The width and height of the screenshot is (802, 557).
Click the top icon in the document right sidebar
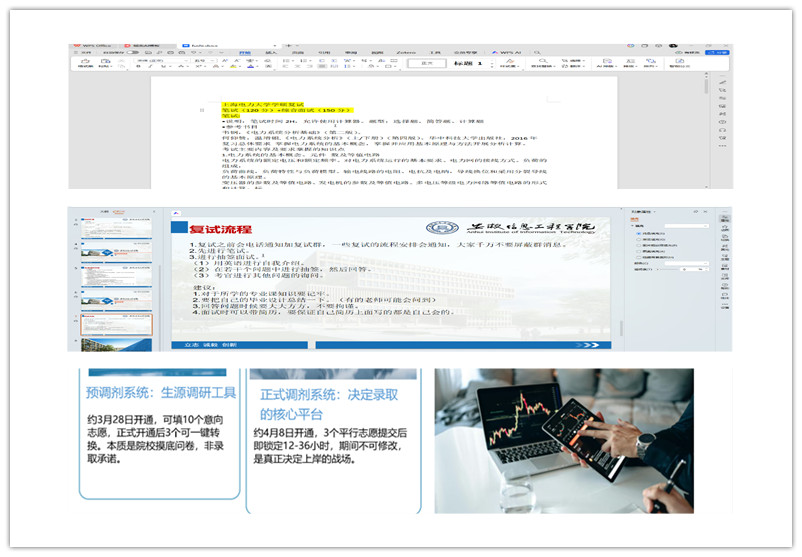pos(722,80)
